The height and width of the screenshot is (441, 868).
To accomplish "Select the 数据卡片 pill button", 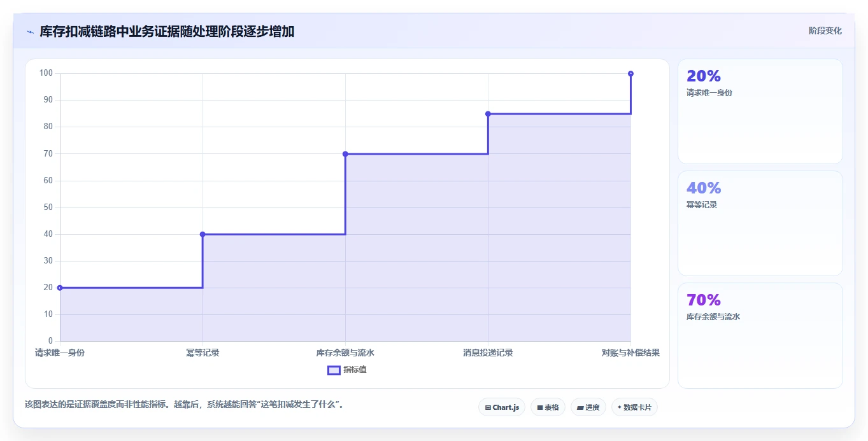I will point(634,407).
